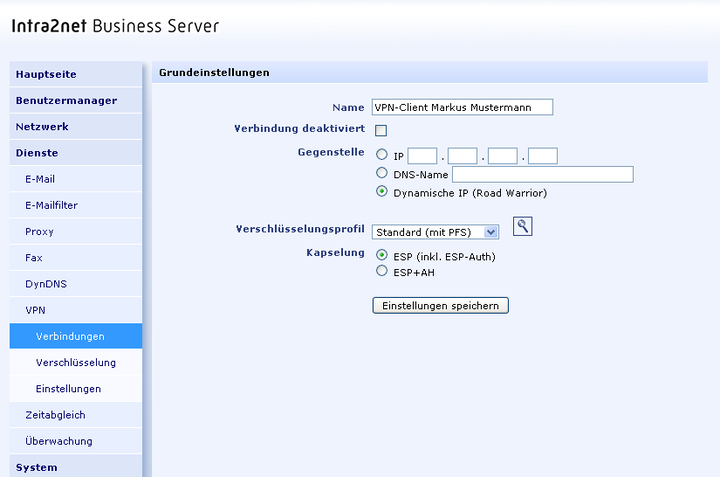This screenshot has height=477, width=720.
Task: Open Überwachung service page
Action: (76, 441)
